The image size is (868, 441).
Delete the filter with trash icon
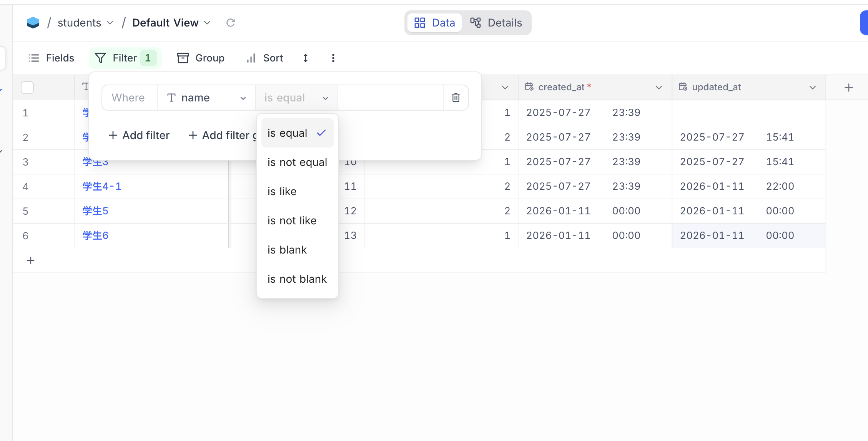[x=456, y=98]
